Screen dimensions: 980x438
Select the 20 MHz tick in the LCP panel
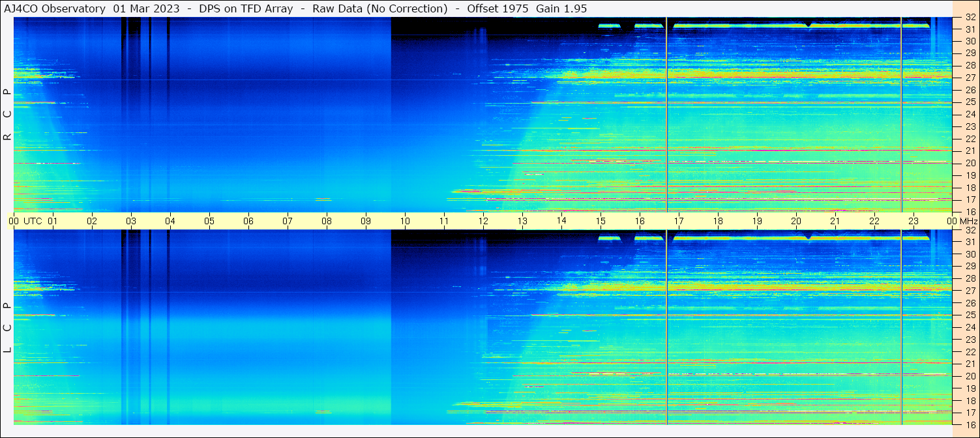coord(970,376)
